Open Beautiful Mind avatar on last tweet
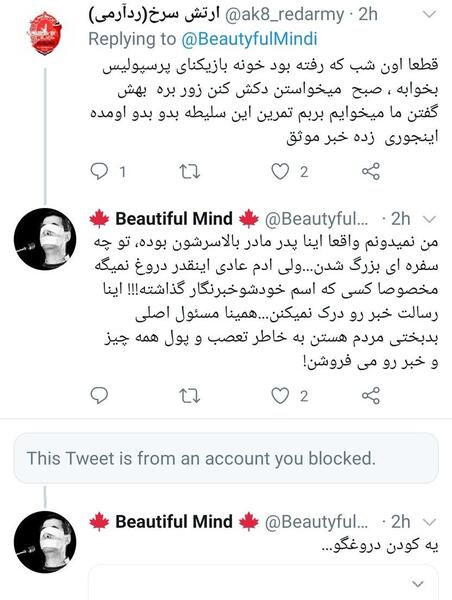Image resolution: width=452 pixels, height=600 pixels. [45, 542]
